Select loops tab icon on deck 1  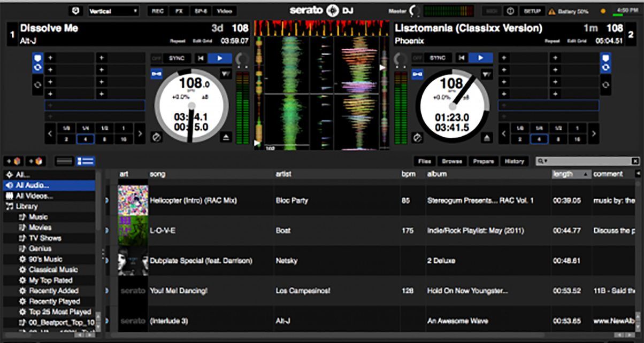pos(37,84)
